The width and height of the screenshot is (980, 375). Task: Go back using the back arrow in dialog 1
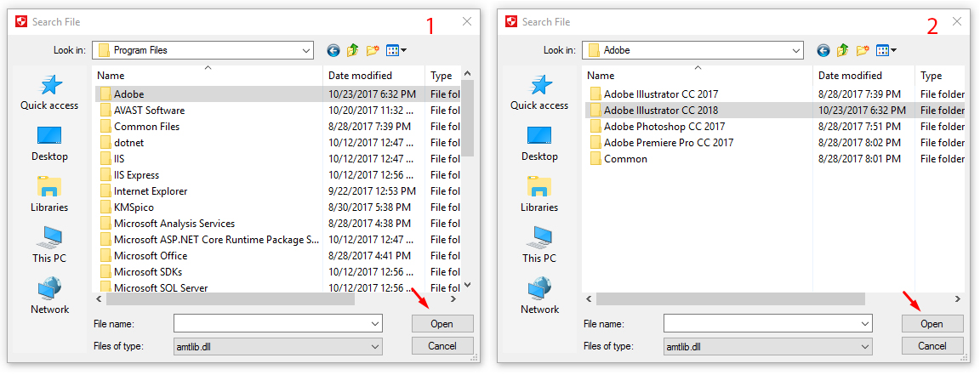[x=333, y=50]
